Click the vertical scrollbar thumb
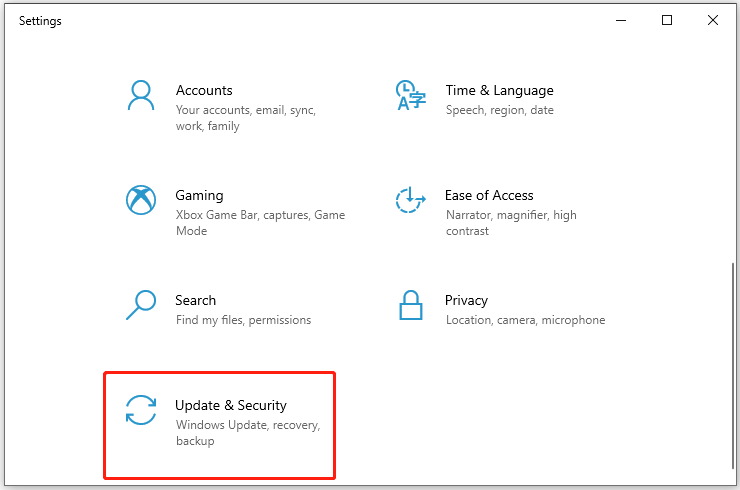 [x=733, y=366]
